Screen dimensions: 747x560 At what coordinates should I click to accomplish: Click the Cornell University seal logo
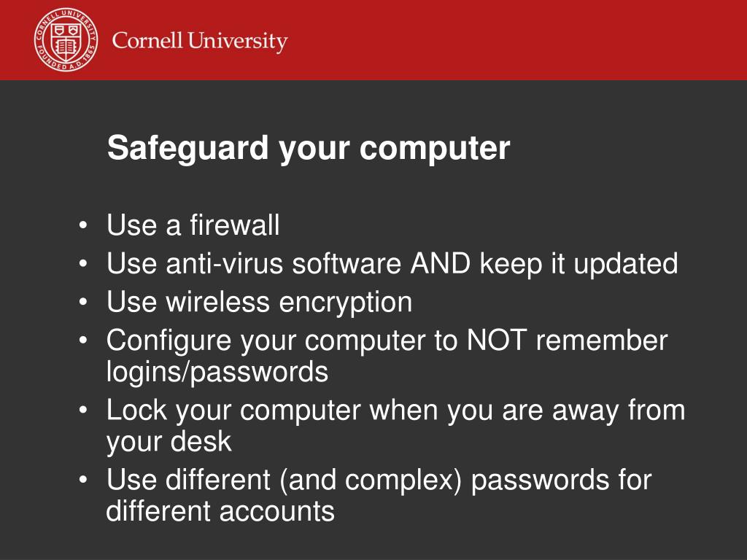click(x=66, y=40)
